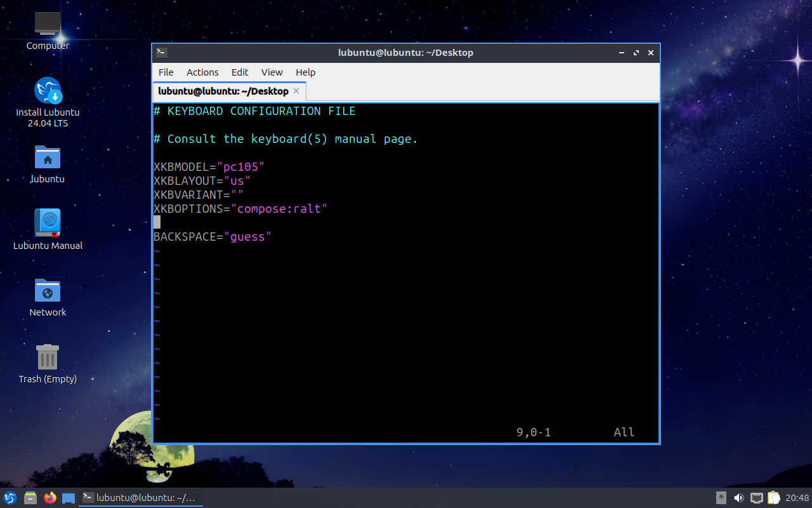The height and width of the screenshot is (508, 812).
Task: Launch the file manager from taskbar
Action: (x=30, y=498)
